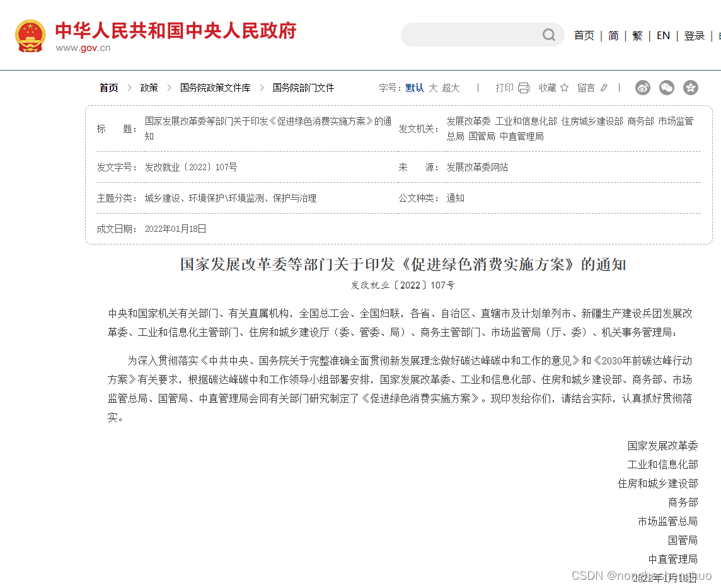Click the national emblem logo

coord(30,36)
